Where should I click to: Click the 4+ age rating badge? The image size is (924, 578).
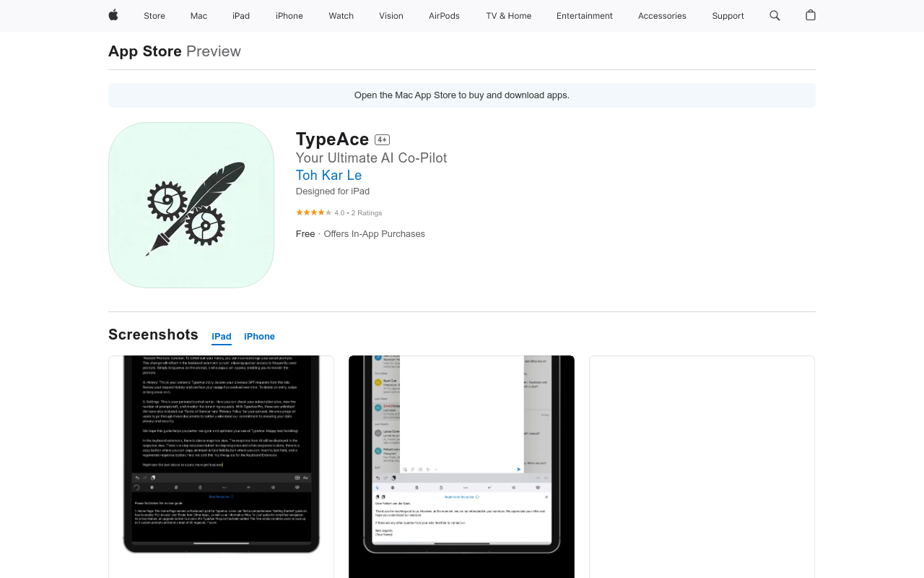click(x=382, y=140)
